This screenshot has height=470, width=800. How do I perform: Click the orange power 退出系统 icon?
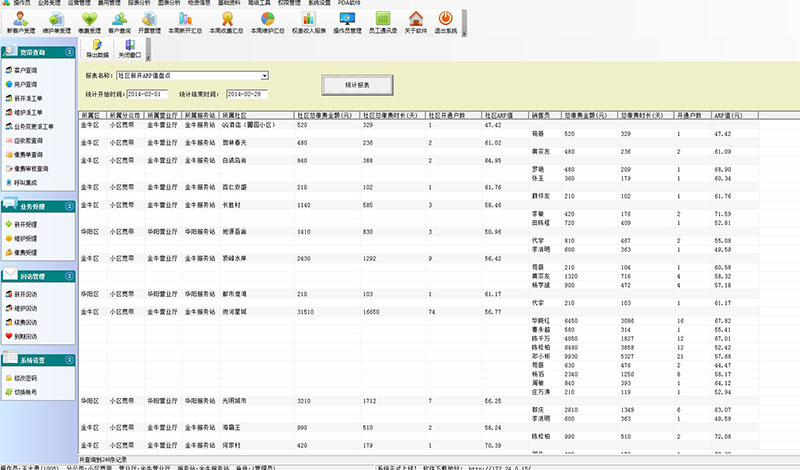(445, 22)
